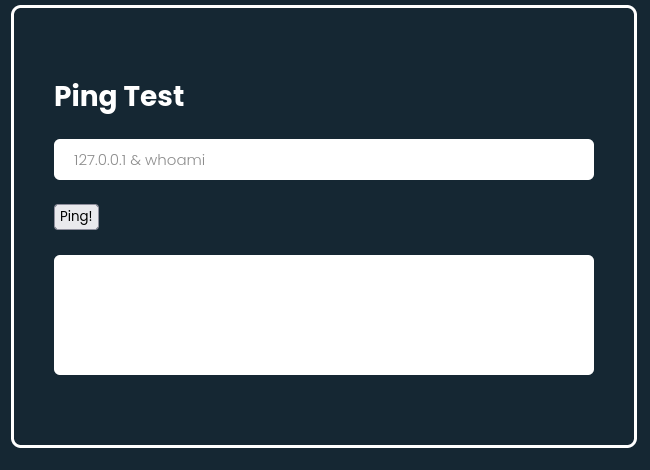Click the top-left corner of the output area
Image resolution: width=650 pixels, height=470 pixels.
60,261
